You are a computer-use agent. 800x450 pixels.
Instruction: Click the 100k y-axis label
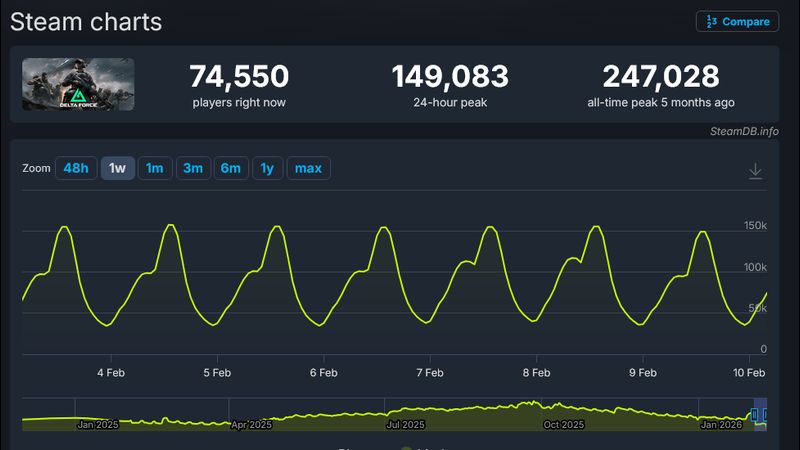pos(755,267)
